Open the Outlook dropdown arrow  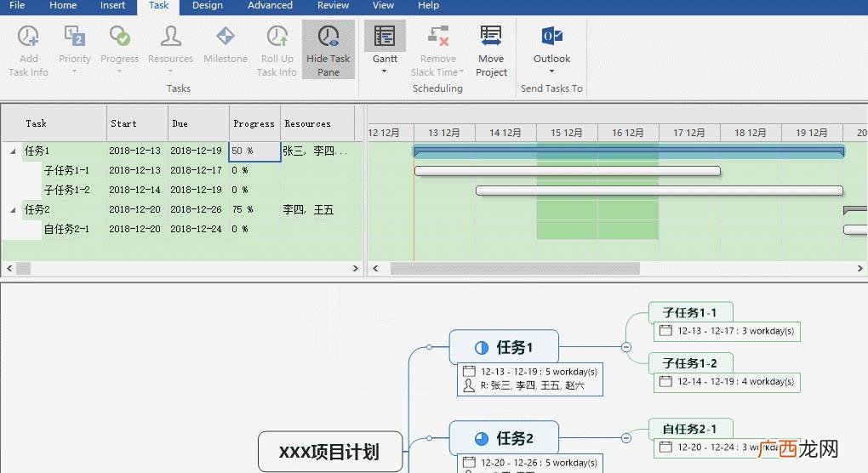point(551,71)
